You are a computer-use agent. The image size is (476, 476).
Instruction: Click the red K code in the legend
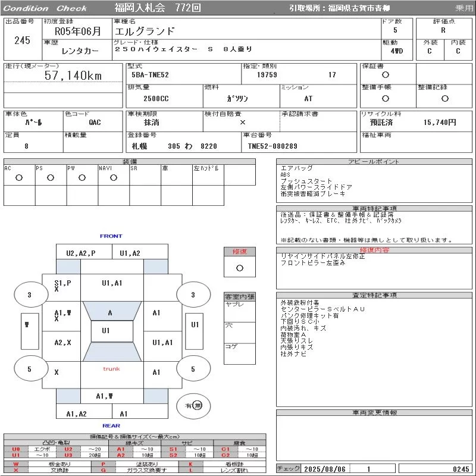tap(190, 464)
